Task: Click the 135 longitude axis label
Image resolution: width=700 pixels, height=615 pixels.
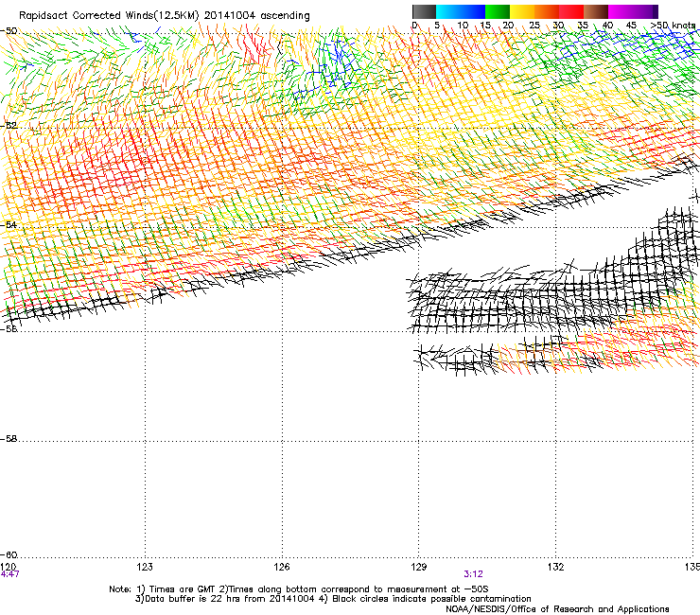Action: coord(692,567)
